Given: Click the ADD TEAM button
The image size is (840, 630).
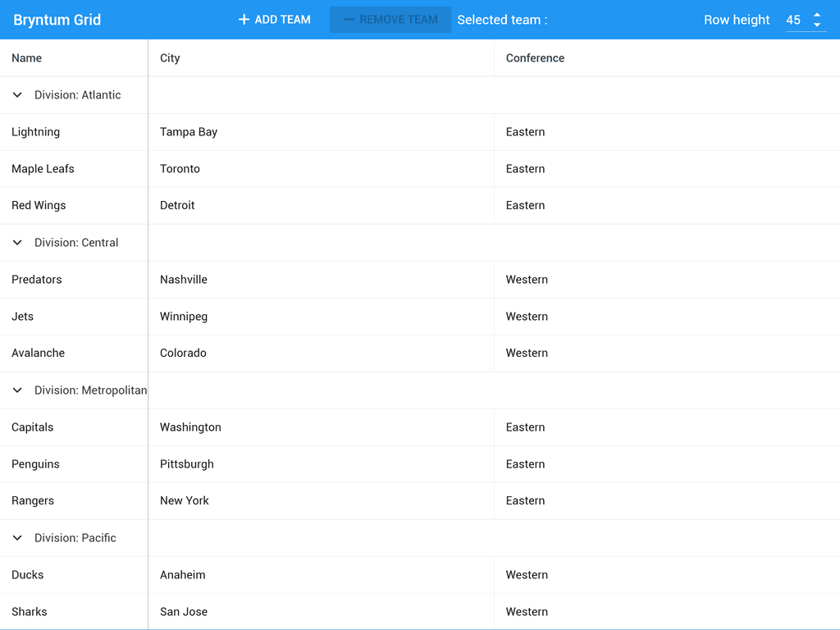Looking at the screenshot, I should click(273, 19).
